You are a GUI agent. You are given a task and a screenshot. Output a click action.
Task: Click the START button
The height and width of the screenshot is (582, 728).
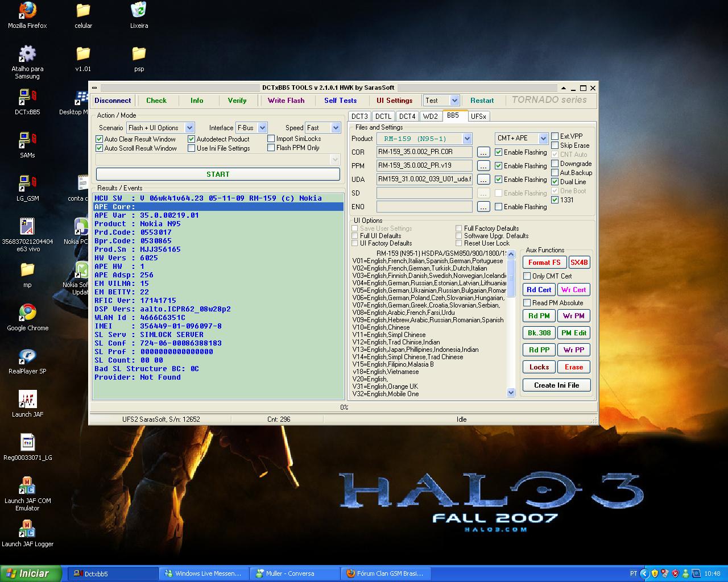pos(218,174)
